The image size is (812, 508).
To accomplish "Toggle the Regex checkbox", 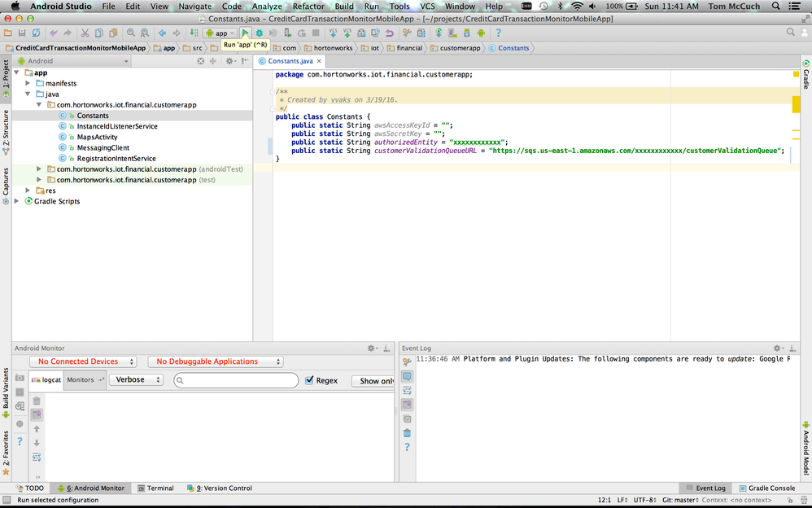I will [x=309, y=380].
